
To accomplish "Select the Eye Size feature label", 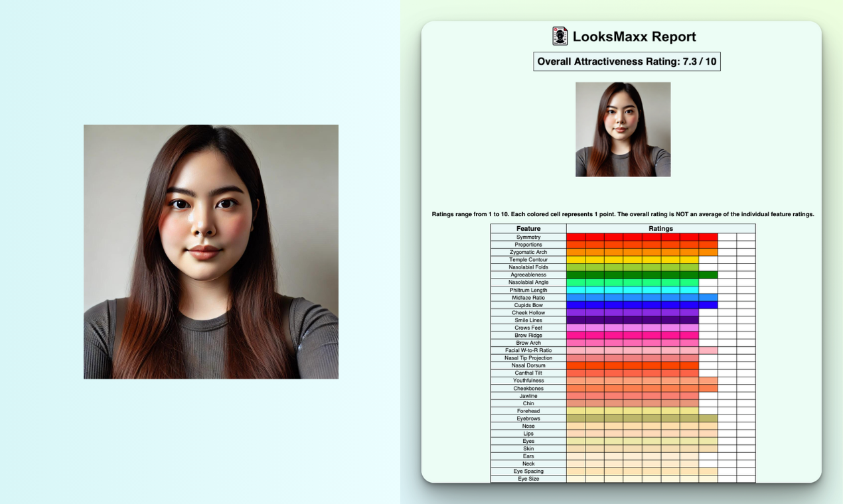I will pyautogui.click(x=528, y=479).
